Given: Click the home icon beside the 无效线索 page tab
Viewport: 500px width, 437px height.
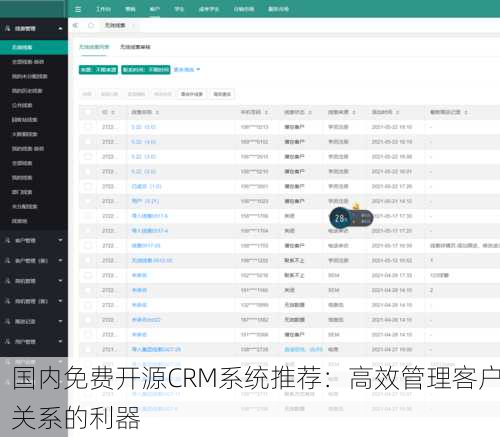Looking at the screenshot, I should 91,25.
